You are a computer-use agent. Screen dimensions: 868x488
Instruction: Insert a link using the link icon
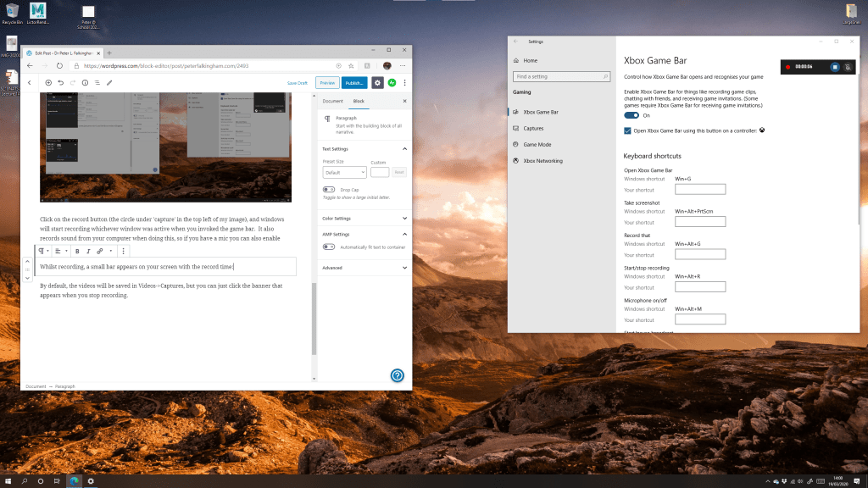tap(99, 252)
